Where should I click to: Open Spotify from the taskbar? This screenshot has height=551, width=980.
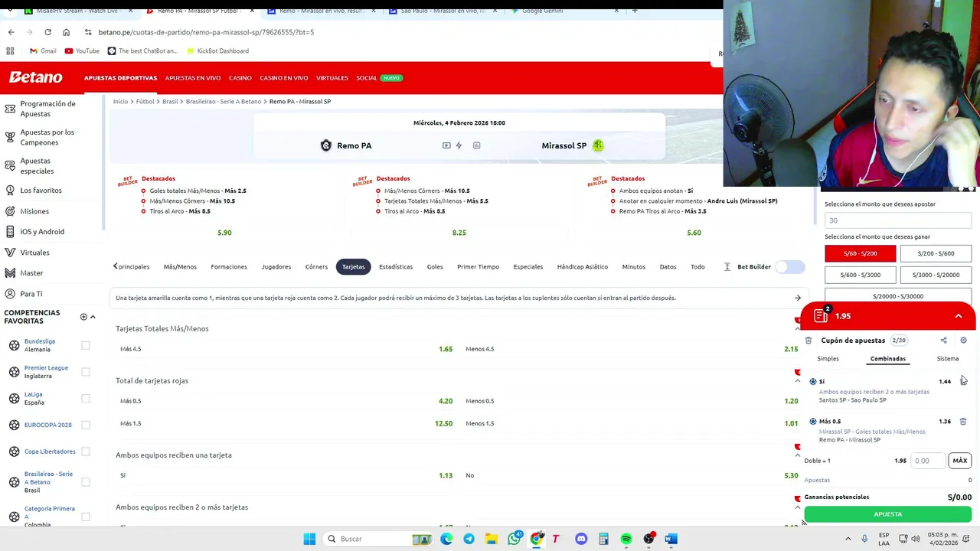[626, 539]
